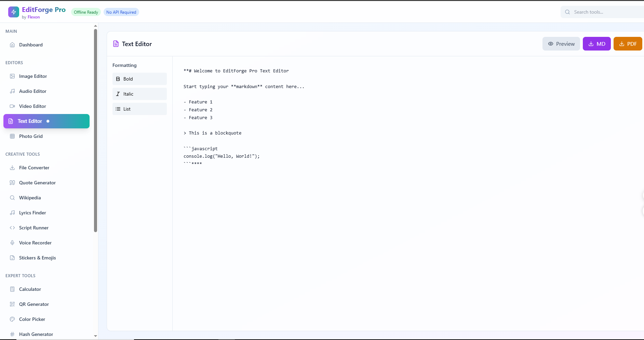
Task: Click the "- Feature 3" line
Action: (x=198, y=118)
